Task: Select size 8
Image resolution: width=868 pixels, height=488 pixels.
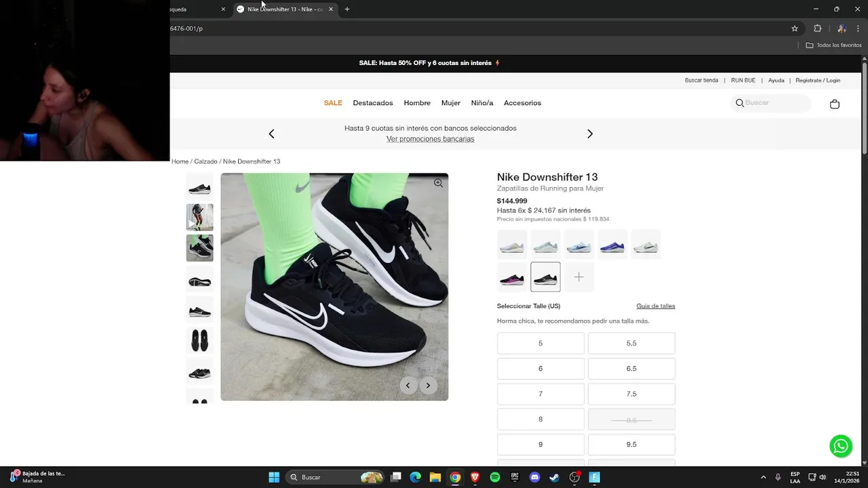Action: (x=540, y=419)
